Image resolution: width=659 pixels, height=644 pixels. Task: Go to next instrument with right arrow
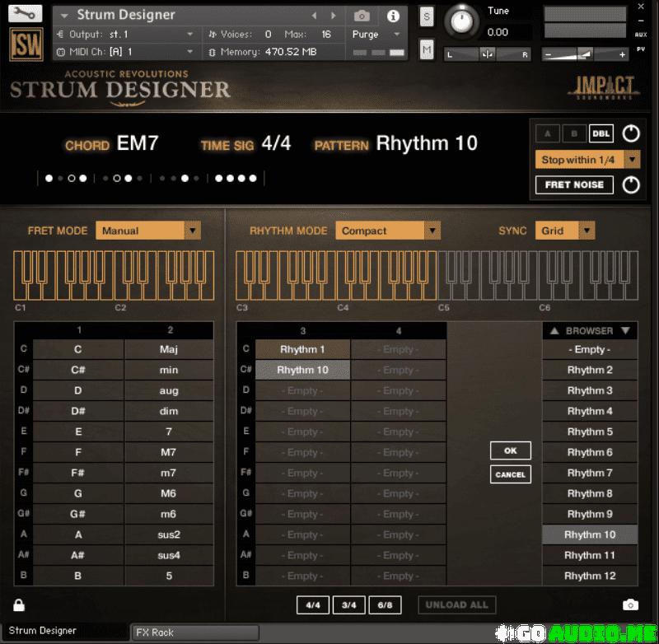point(334,16)
